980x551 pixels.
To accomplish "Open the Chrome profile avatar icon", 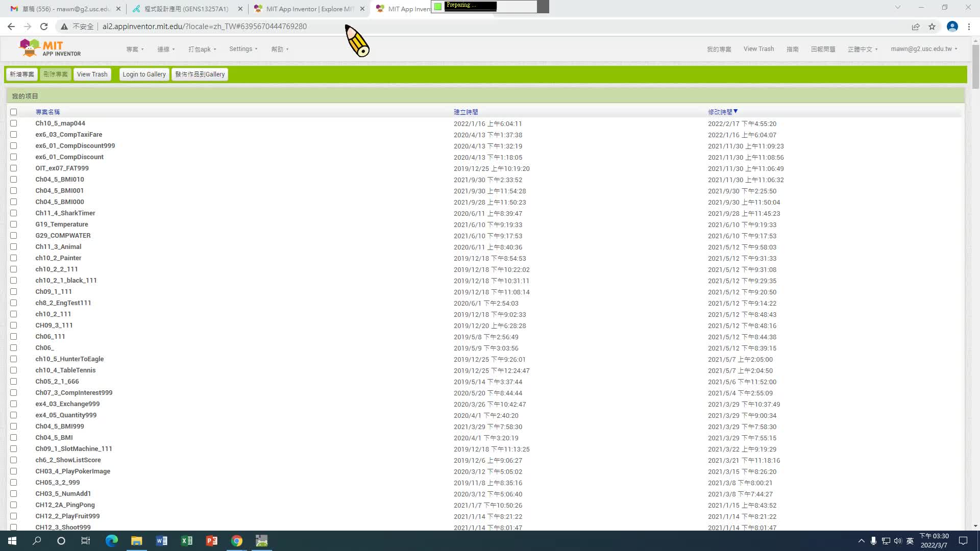I will coord(952,27).
